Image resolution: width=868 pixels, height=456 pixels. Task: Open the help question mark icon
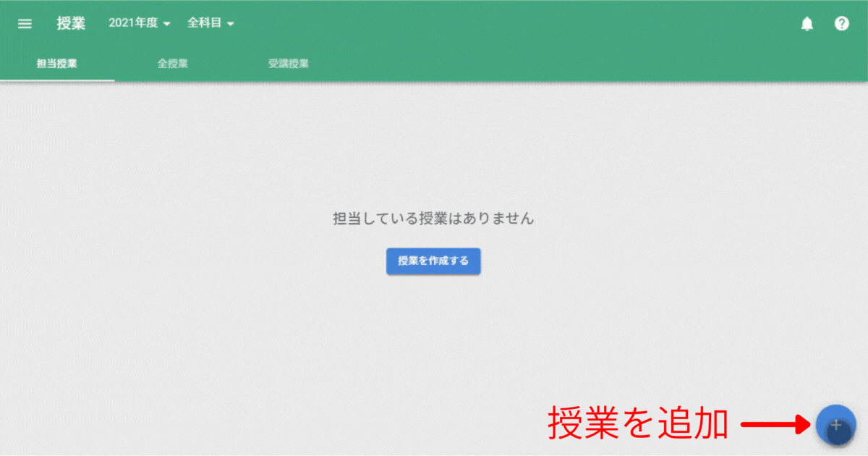841,24
